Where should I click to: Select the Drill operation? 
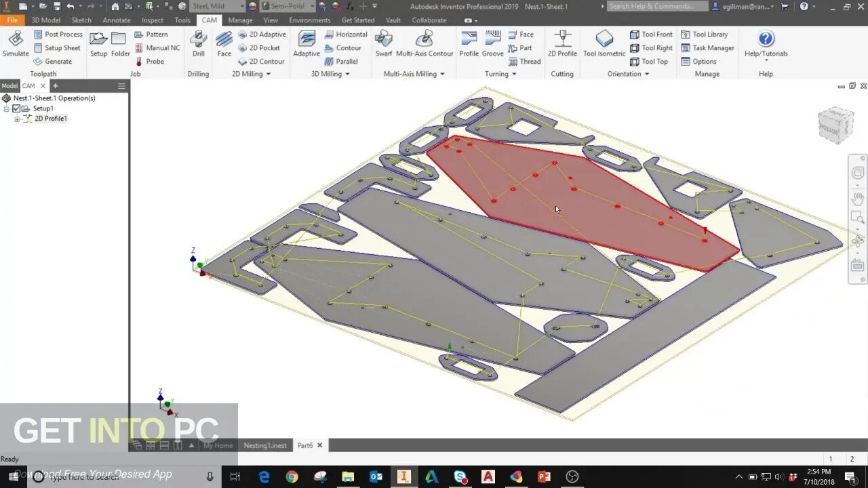(199, 44)
